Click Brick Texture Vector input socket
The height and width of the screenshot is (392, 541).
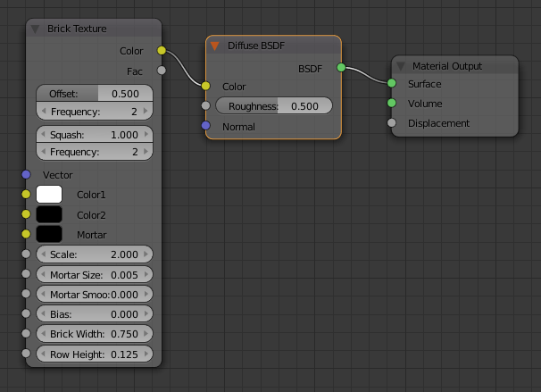tap(26, 175)
